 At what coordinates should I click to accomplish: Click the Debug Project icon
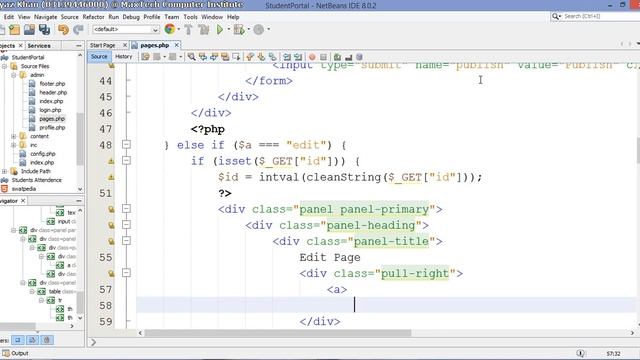[x=239, y=29]
